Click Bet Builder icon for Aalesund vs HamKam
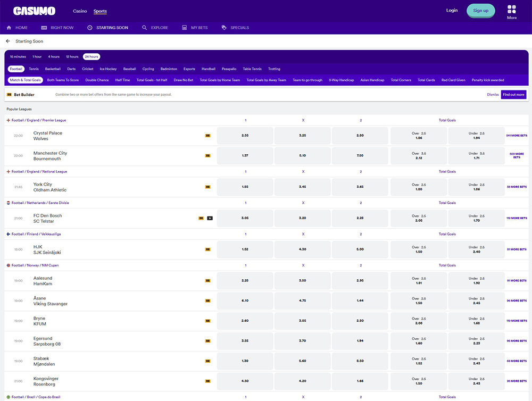Viewport: 532px width, 401px height. pos(207,281)
